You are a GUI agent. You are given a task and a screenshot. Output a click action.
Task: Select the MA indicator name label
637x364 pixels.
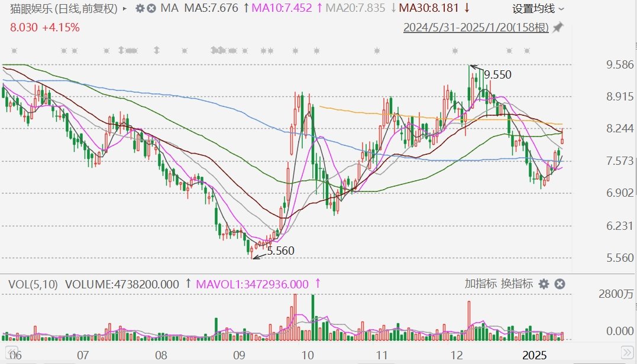[170, 8]
